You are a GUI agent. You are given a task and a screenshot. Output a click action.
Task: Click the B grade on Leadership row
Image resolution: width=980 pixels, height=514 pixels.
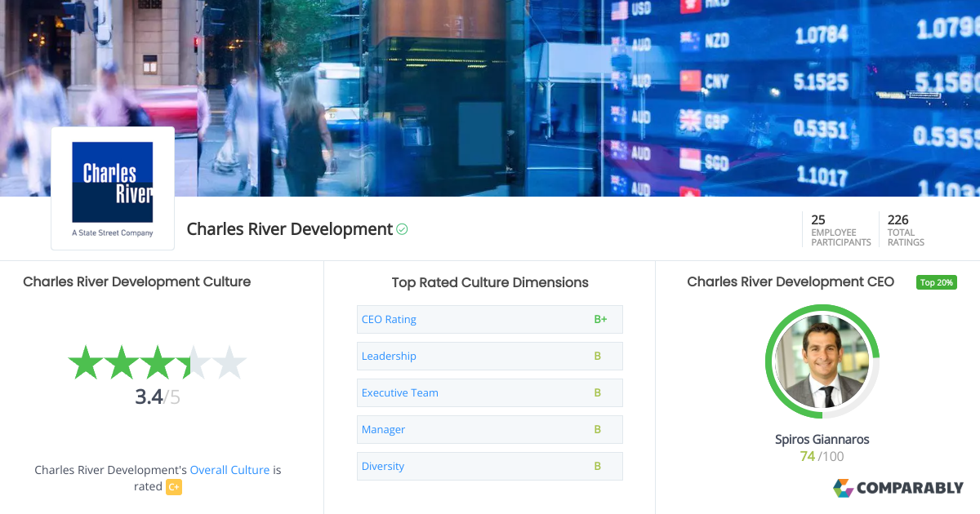[x=598, y=357]
